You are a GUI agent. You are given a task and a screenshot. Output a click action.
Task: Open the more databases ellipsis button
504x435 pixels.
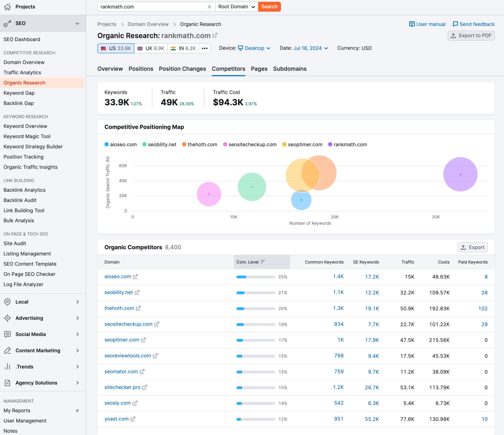coord(205,48)
